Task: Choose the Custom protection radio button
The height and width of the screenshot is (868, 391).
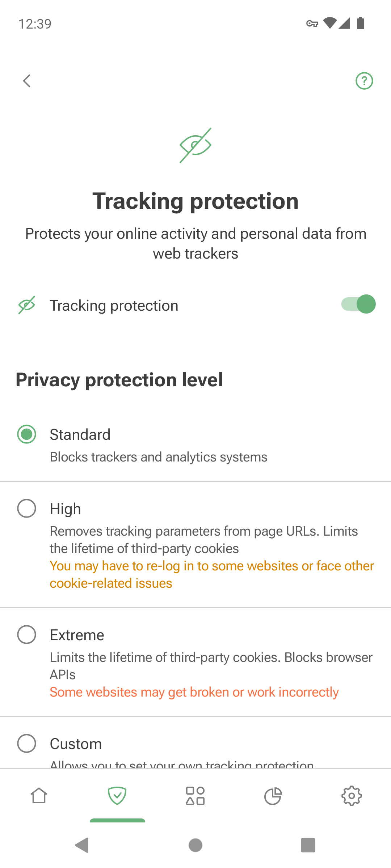Action: tap(27, 744)
